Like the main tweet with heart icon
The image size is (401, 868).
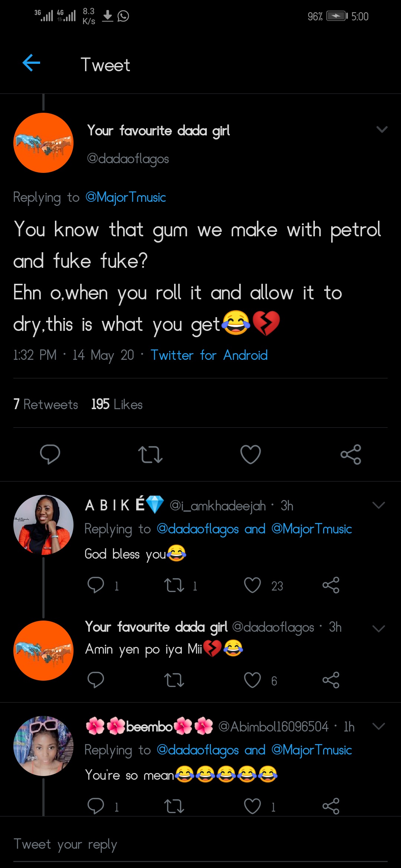coord(251,454)
